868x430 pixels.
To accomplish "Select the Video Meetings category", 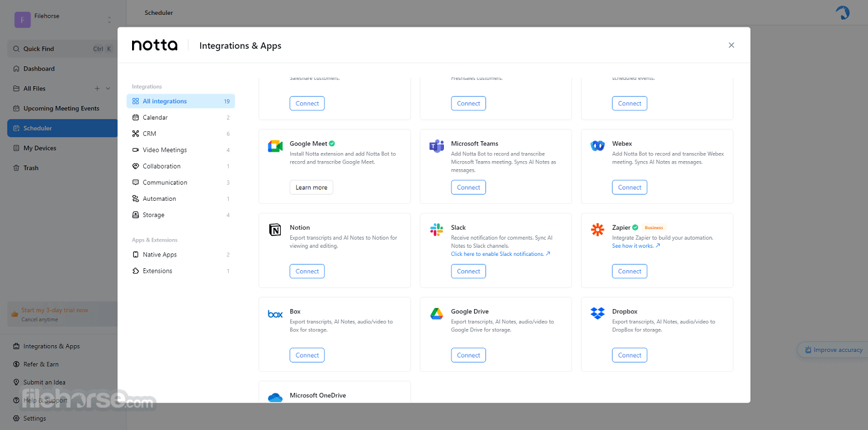I will pos(180,150).
